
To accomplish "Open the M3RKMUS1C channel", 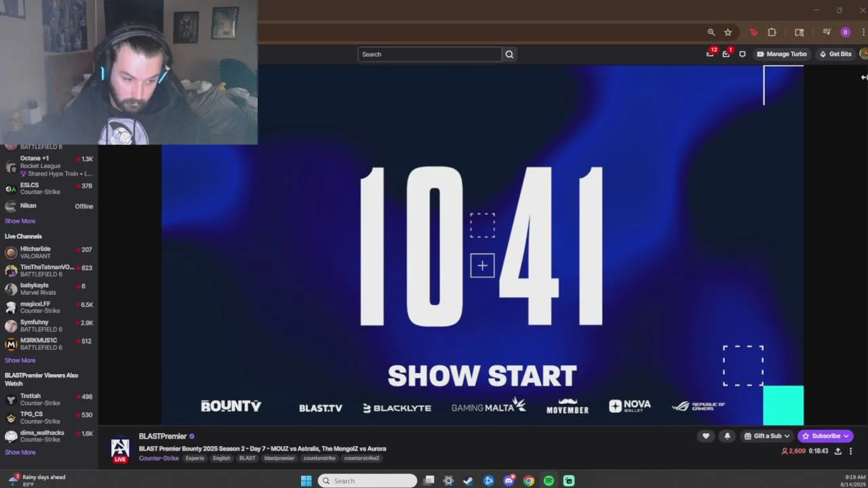I will (x=49, y=344).
